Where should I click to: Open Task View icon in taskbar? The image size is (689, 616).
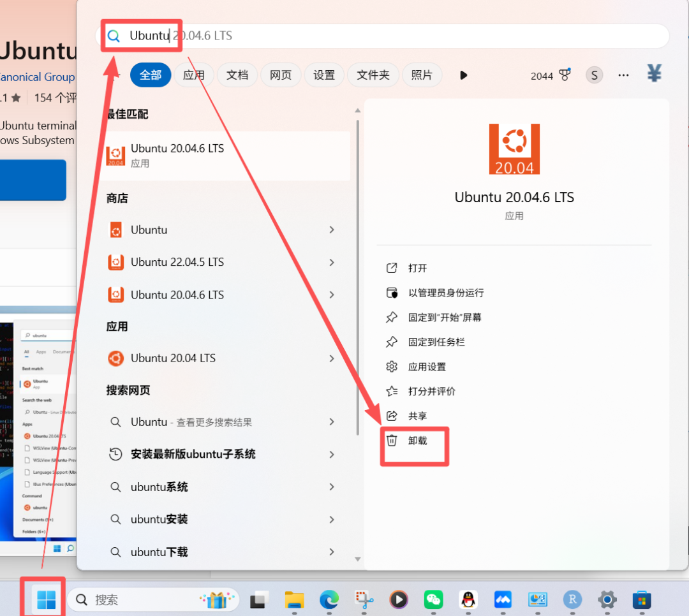point(259,600)
